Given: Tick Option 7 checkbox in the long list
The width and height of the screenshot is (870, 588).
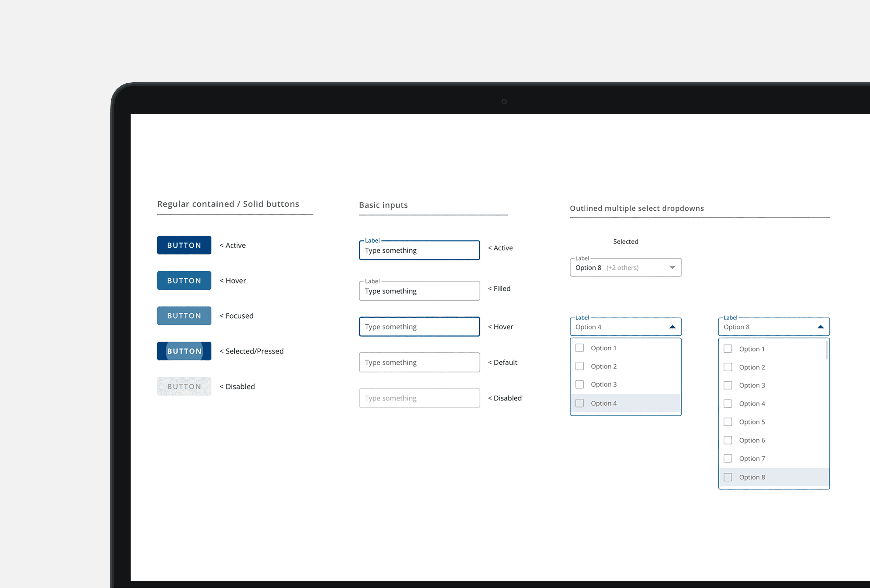Looking at the screenshot, I should click(728, 458).
